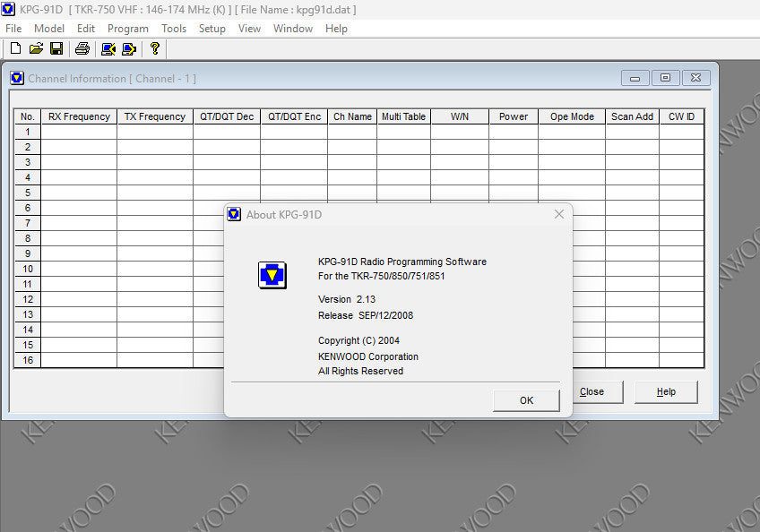This screenshot has width=760, height=532.
Task: Click the Release SEP/12/2008 text
Action: [366, 315]
